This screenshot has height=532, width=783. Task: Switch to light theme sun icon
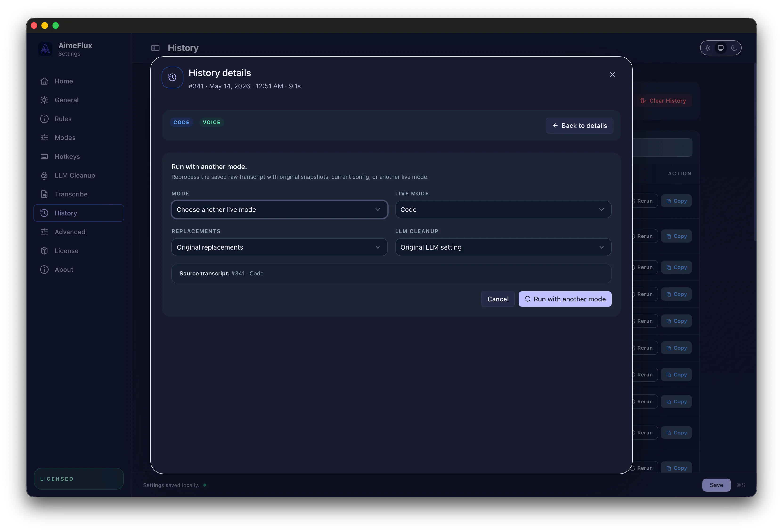tap(708, 48)
